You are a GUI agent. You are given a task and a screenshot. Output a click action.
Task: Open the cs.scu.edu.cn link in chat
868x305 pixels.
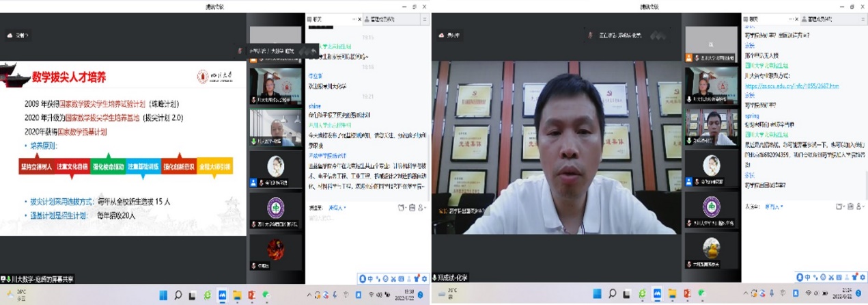791,86
